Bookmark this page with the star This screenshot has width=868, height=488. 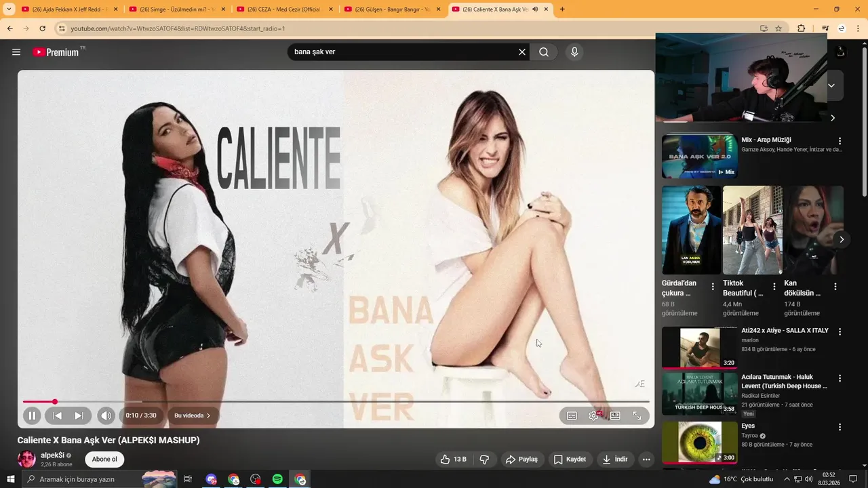778,28
